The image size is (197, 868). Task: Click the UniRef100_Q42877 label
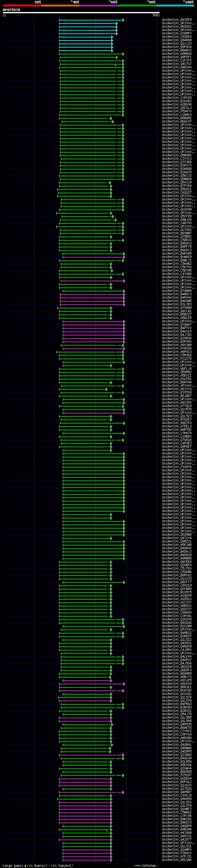click(x=177, y=839)
